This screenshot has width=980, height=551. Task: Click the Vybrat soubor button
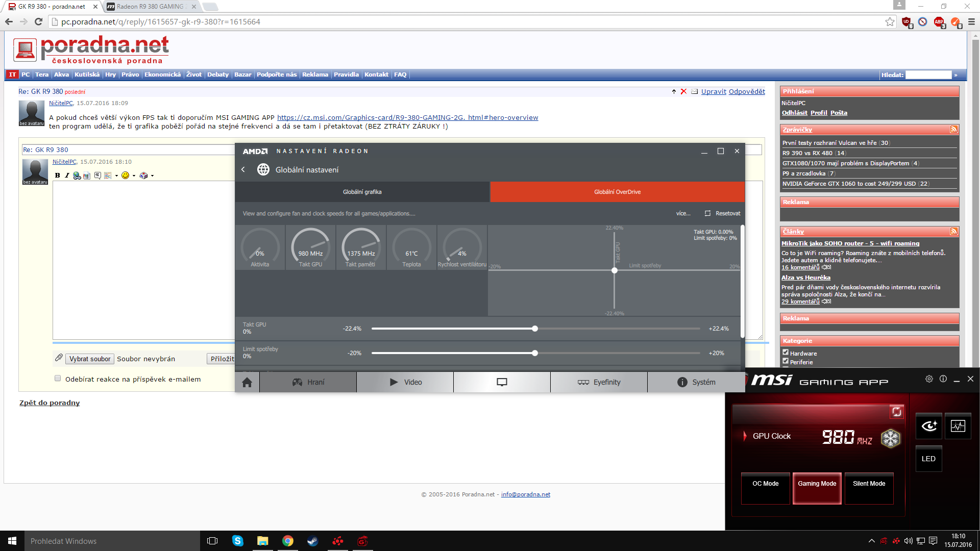pyautogui.click(x=90, y=359)
